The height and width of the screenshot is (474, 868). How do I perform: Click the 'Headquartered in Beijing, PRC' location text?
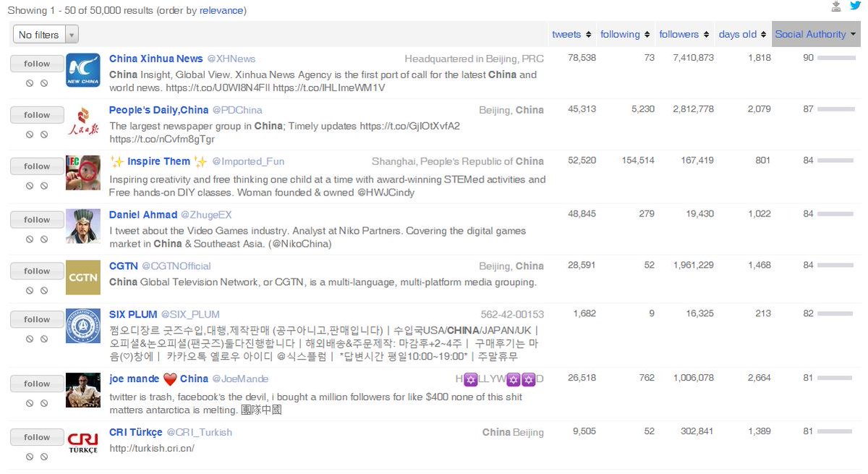point(474,59)
